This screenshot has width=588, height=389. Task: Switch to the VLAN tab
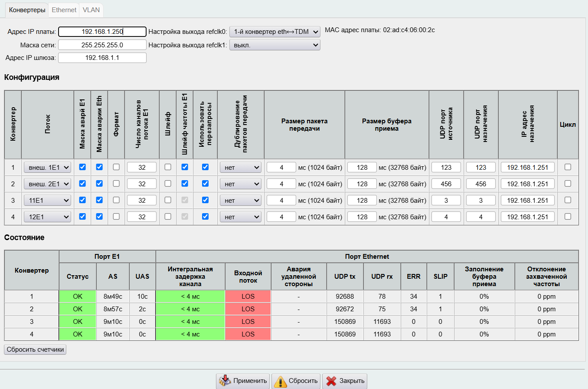[91, 10]
